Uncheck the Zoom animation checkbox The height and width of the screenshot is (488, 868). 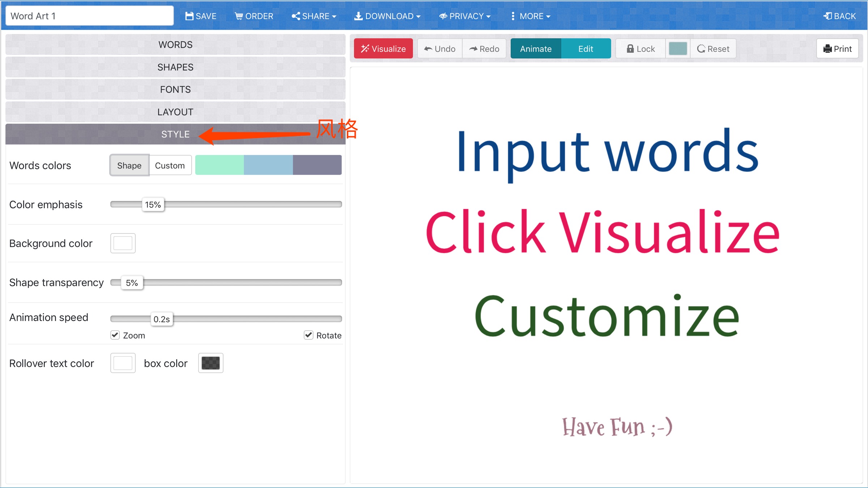[x=115, y=335]
